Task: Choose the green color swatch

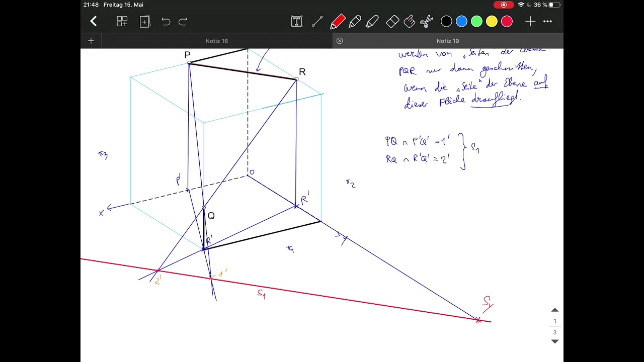Action: coord(476,22)
